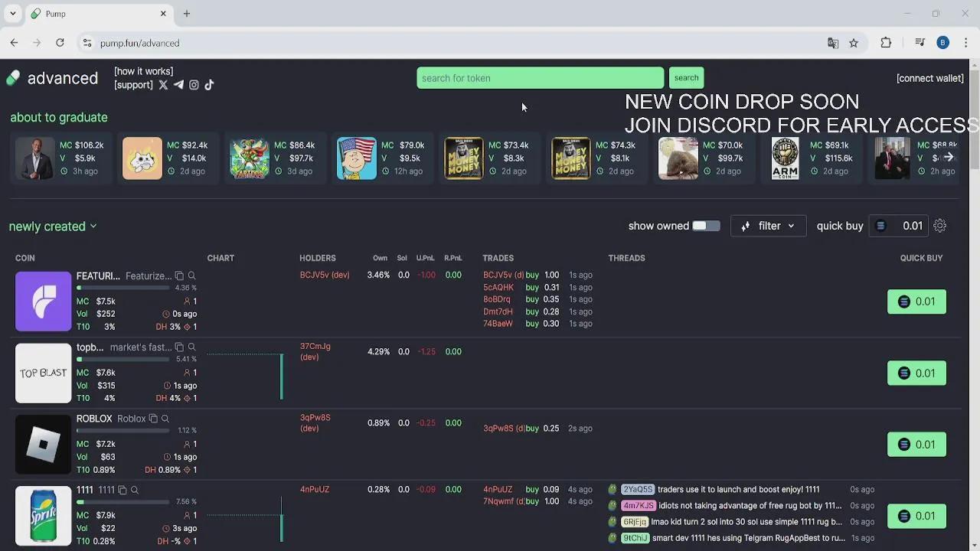Click the 3qPw8S (dev) holder address
Screen dimensions: 980x551
[x=315, y=423]
